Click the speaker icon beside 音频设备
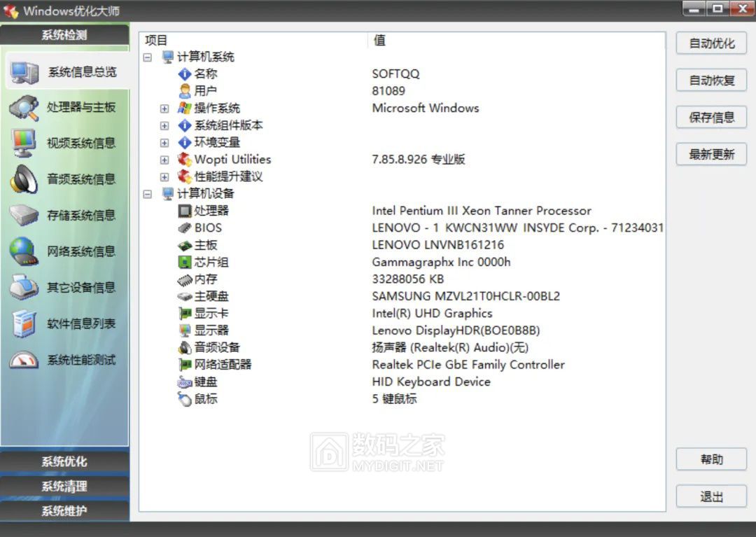756x537 pixels. [185, 347]
